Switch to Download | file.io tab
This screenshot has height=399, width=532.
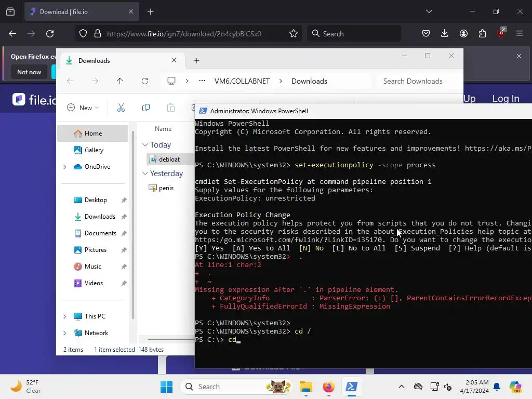pyautogui.click(x=82, y=12)
